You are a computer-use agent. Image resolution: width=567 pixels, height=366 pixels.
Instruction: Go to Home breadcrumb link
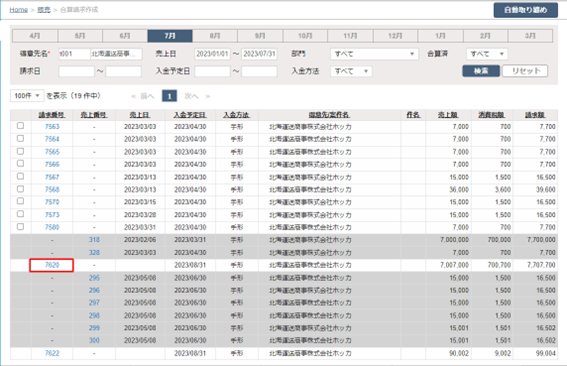(x=18, y=10)
